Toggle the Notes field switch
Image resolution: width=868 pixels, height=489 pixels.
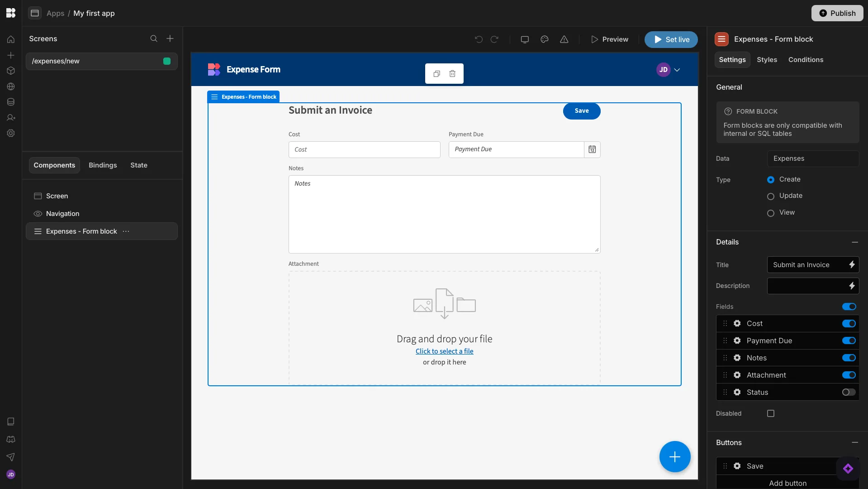click(849, 358)
